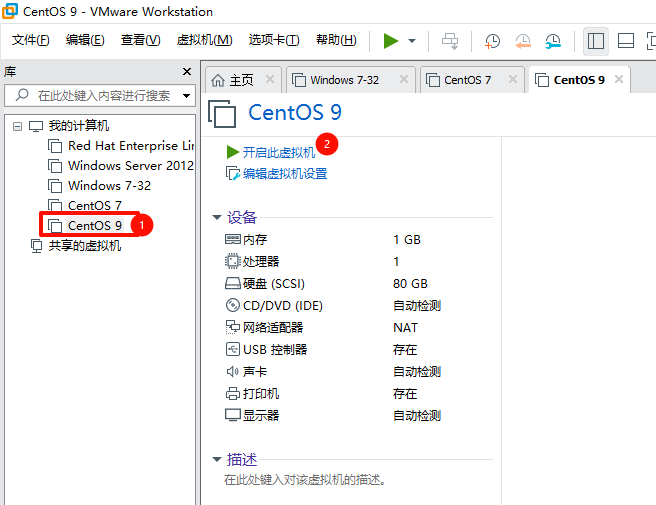Toggle the library sidebar view icon

[x=596, y=41]
